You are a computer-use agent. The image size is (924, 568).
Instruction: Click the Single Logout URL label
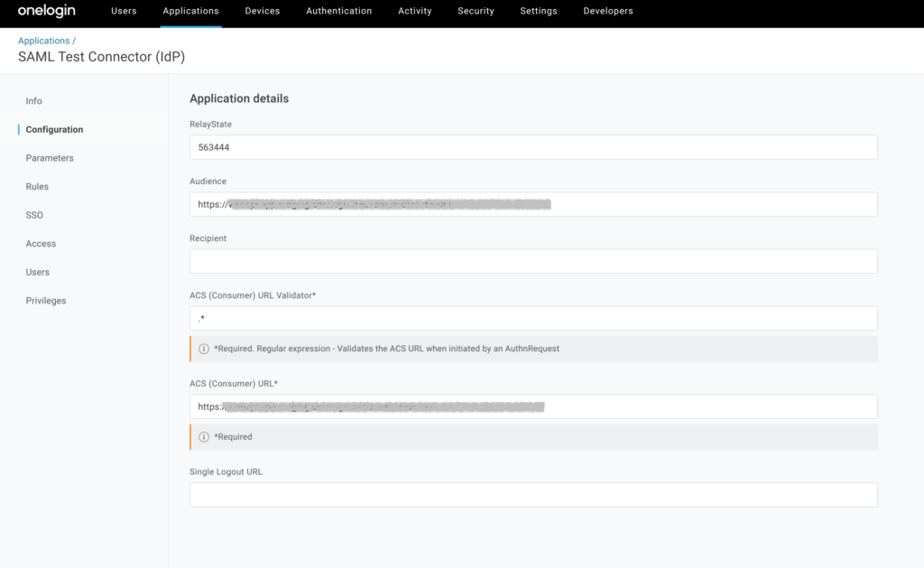point(226,472)
